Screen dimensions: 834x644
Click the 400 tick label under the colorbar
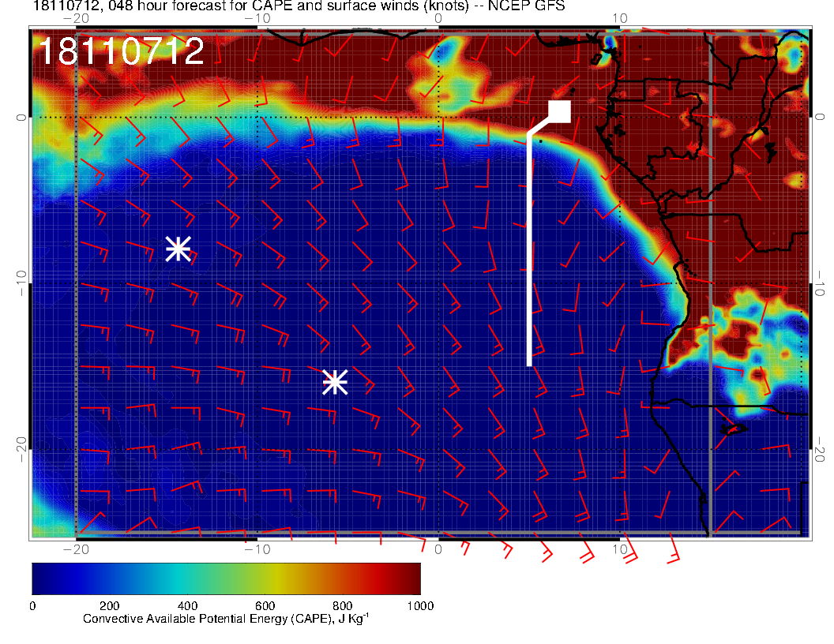tap(187, 606)
